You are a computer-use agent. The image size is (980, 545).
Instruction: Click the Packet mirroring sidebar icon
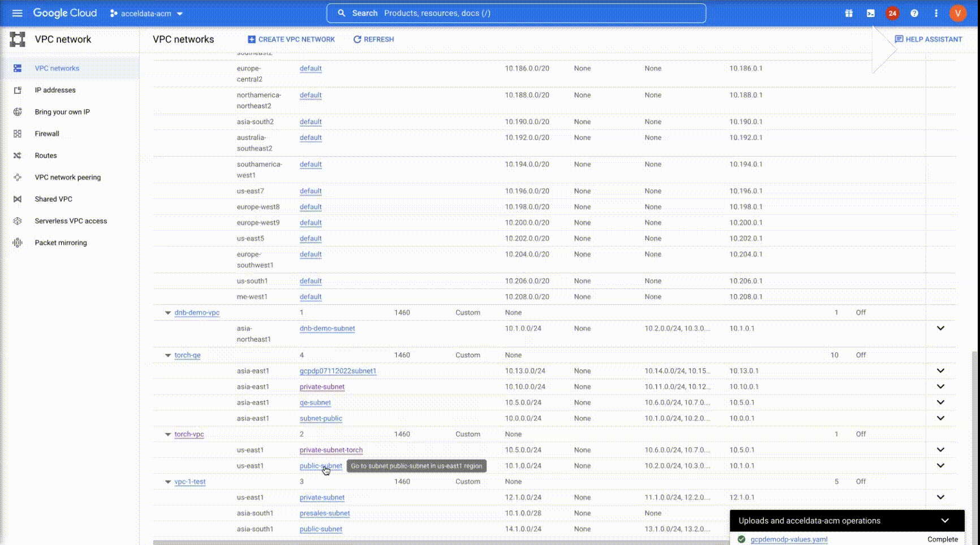point(18,243)
